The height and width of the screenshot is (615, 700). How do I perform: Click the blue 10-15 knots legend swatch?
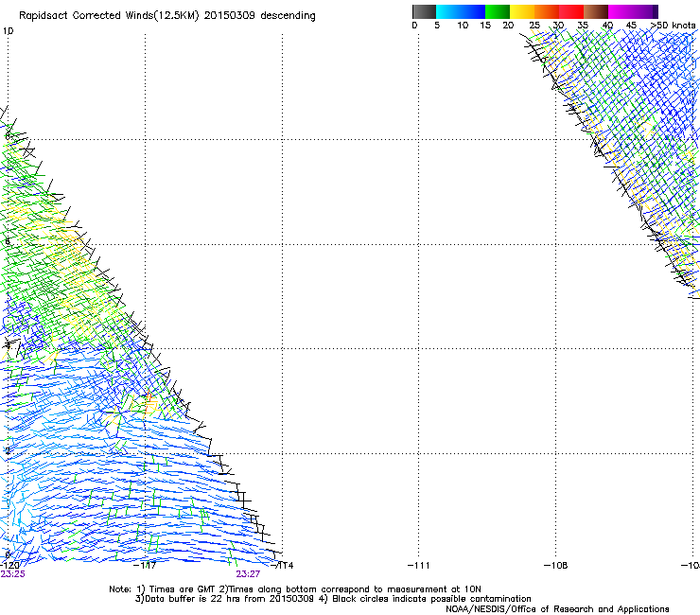473,11
